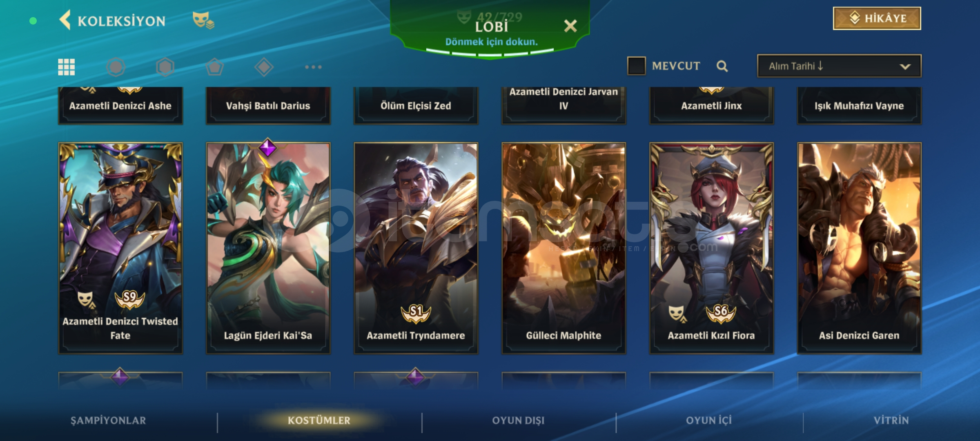Select the octagon rarity filter icon
Viewport: 980px width, 441px height.
click(116, 67)
